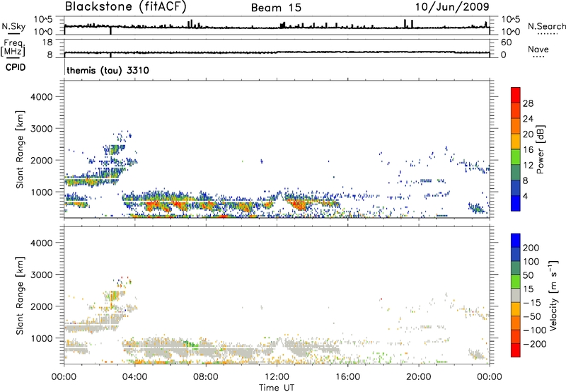Click the '60' Nave axis tick label
The width and height of the screenshot is (566, 392).
(506, 42)
